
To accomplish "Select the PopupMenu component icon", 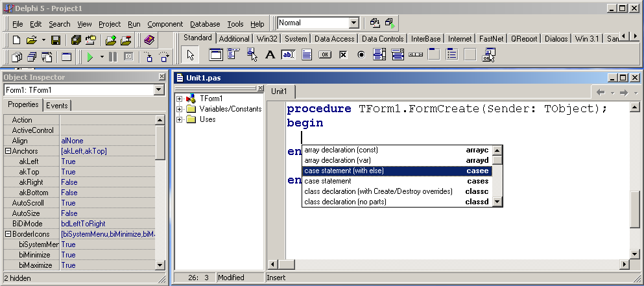I will (252, 54).
